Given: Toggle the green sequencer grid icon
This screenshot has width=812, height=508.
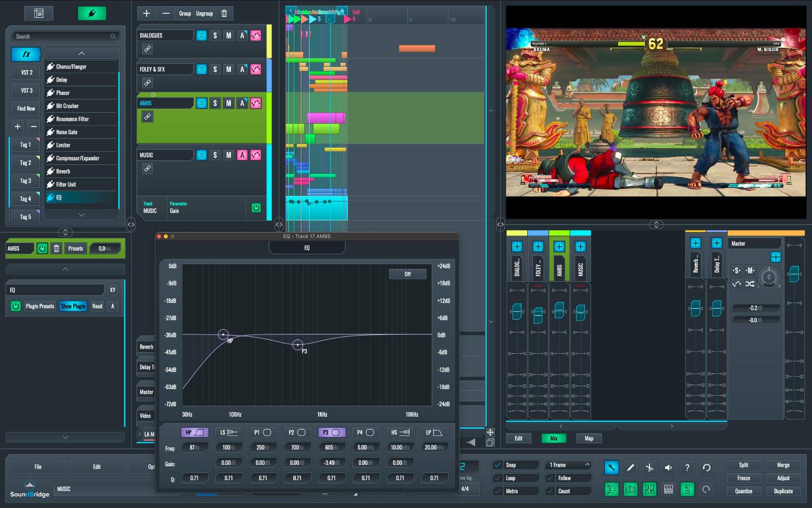Looking at the screenshot, I should pos(630,489).
